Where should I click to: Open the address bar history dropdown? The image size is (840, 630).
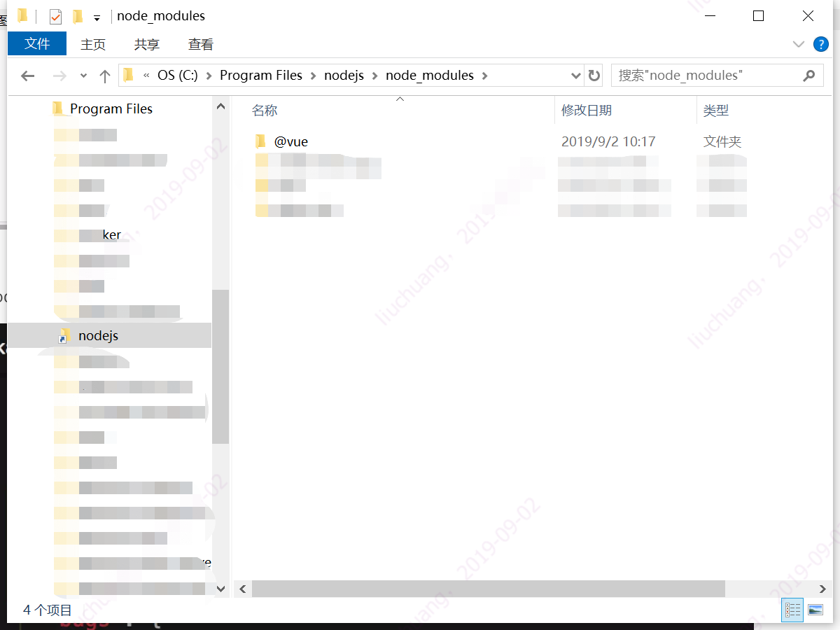(x=575, y=75)
